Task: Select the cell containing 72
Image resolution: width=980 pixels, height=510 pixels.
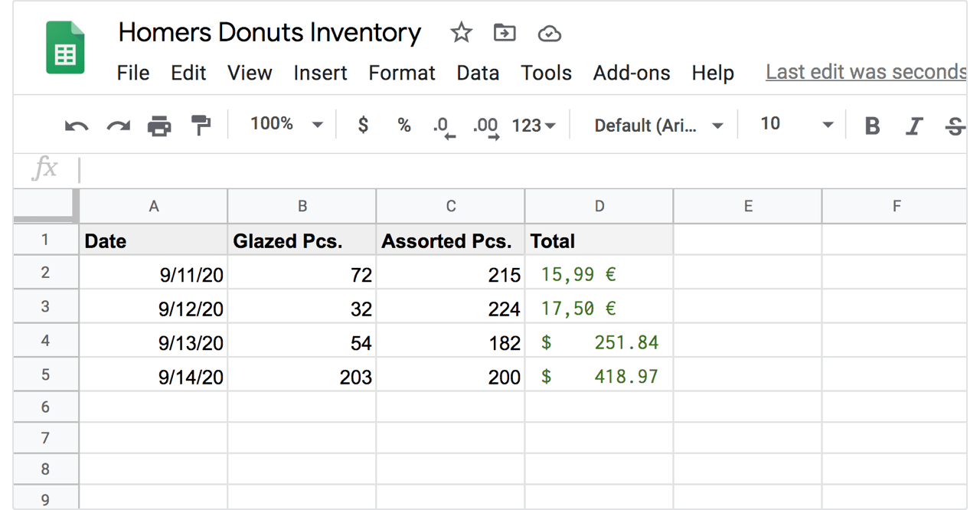Action: [302, 273]
